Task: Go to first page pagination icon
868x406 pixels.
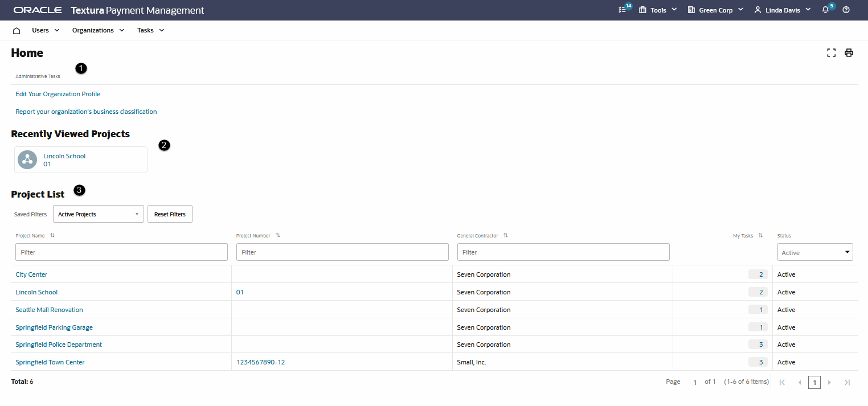Action: (782, 383)
